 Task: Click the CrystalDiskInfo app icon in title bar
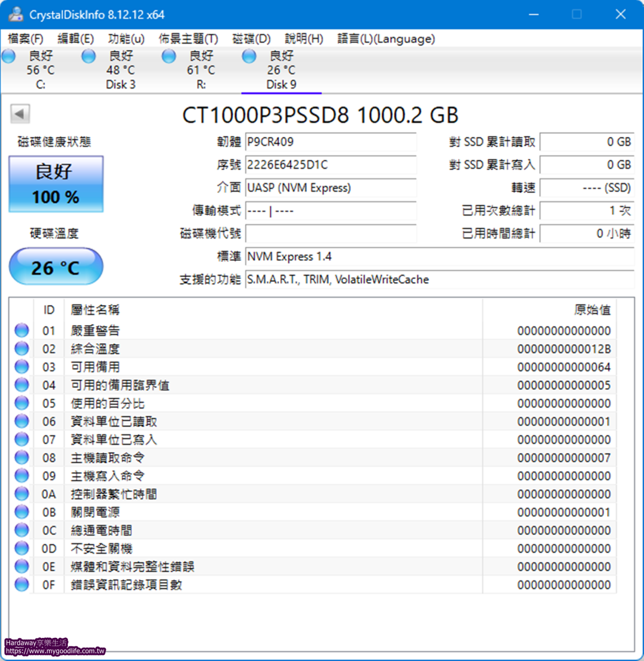tap(15, 14)
